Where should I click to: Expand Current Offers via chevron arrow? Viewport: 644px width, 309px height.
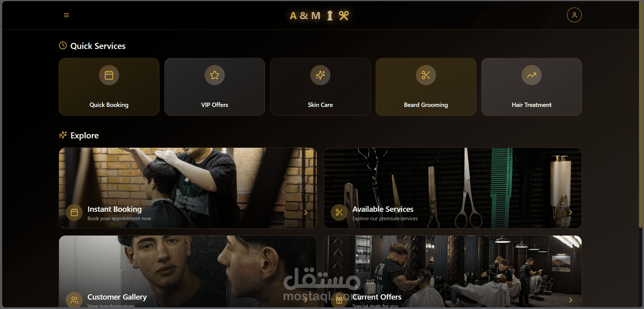(x=571, y=300)
